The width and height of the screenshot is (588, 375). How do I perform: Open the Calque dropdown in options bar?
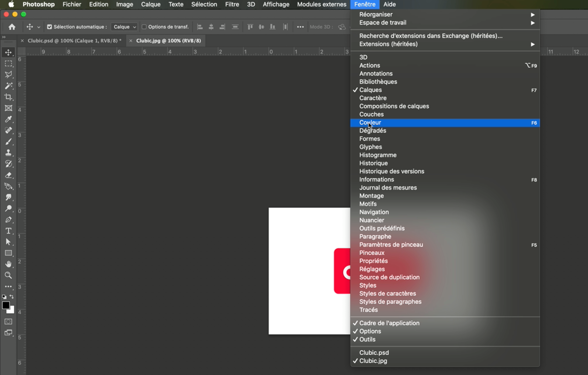[124, 27]
